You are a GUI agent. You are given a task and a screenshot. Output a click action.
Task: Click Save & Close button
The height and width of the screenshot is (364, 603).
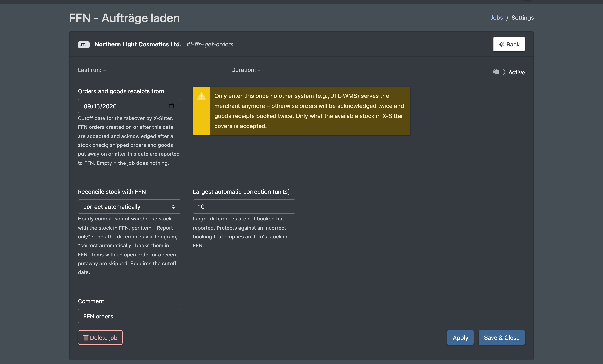501,338
